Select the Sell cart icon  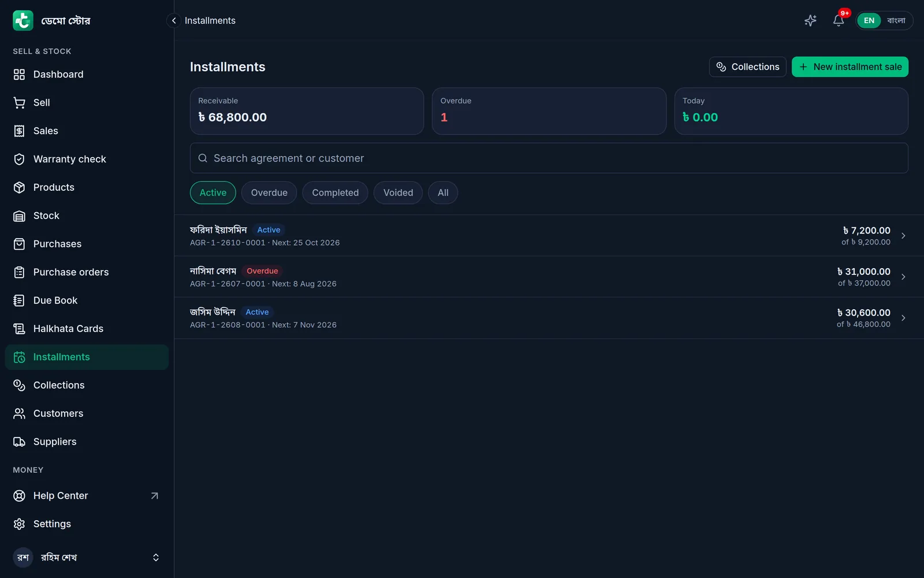click(19, 102)
